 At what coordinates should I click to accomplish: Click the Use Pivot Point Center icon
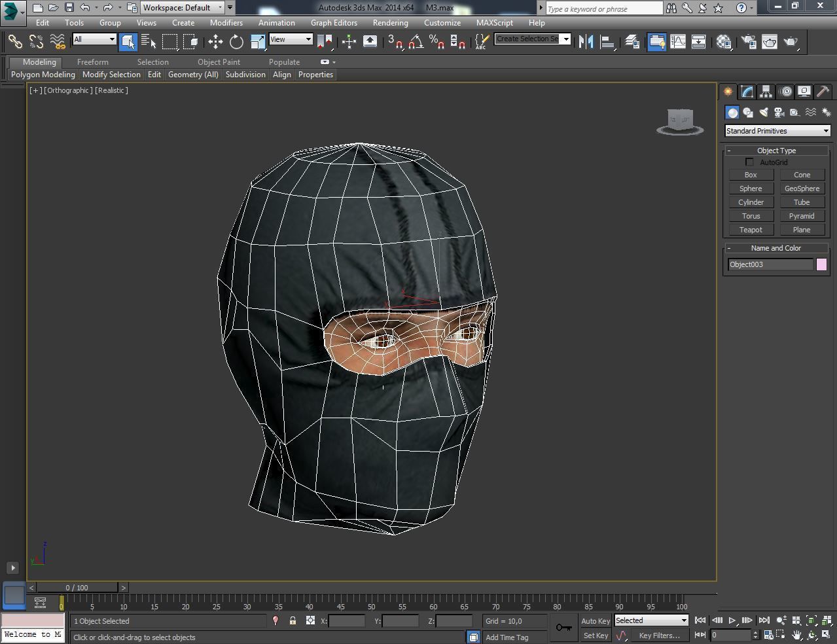[325, 42]
